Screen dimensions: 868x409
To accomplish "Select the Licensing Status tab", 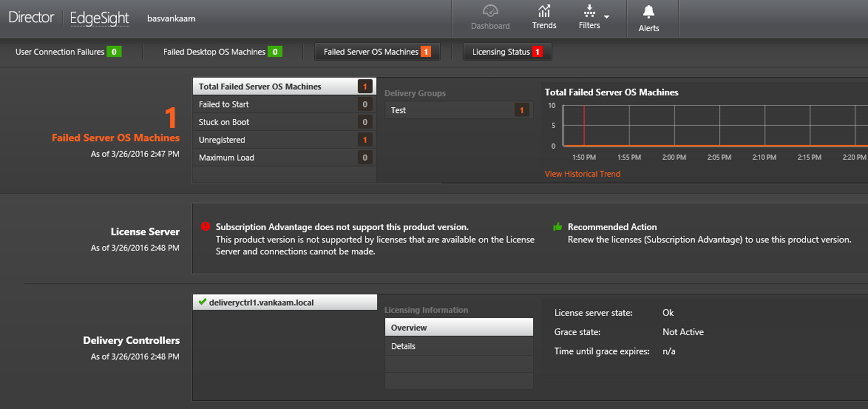I will (507, 52).
